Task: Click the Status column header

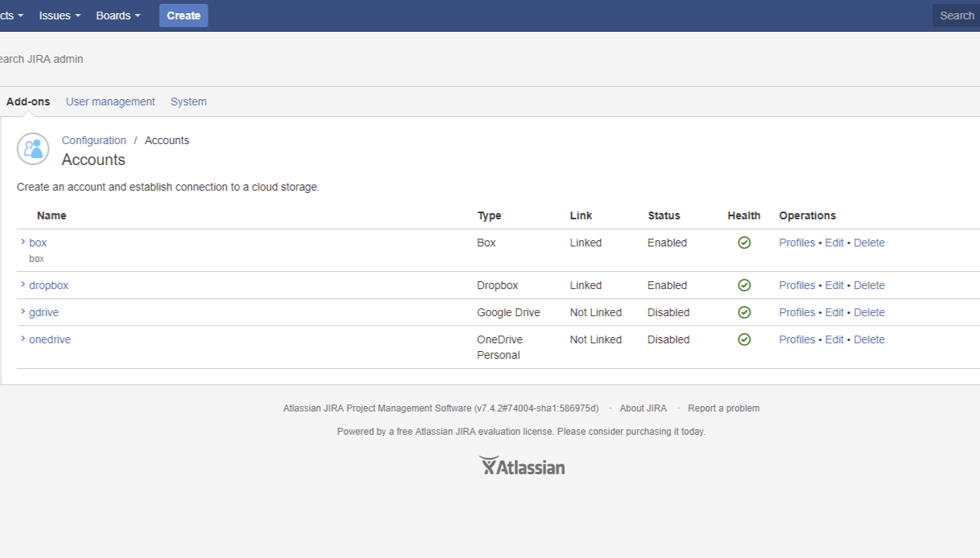Action: coord(664,215)
